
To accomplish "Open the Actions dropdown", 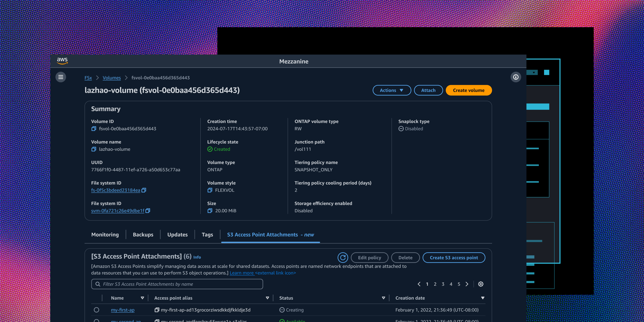I will coord(392,90).
